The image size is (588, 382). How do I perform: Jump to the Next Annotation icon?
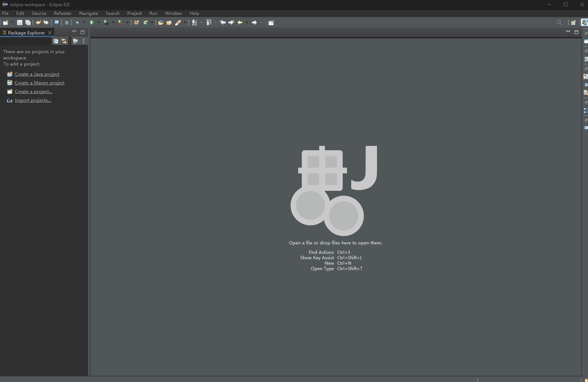click(x=194, y=22)
